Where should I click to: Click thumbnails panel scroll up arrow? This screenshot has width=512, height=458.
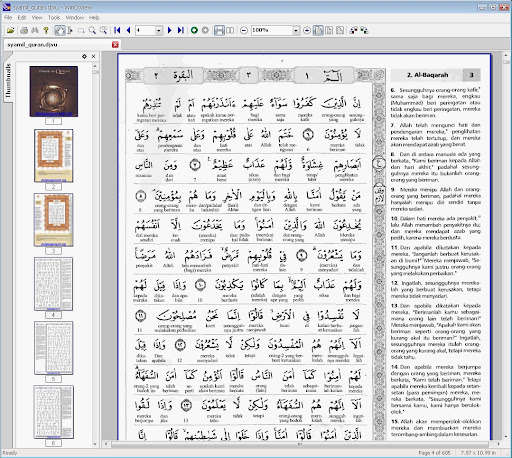coord(95,66)
